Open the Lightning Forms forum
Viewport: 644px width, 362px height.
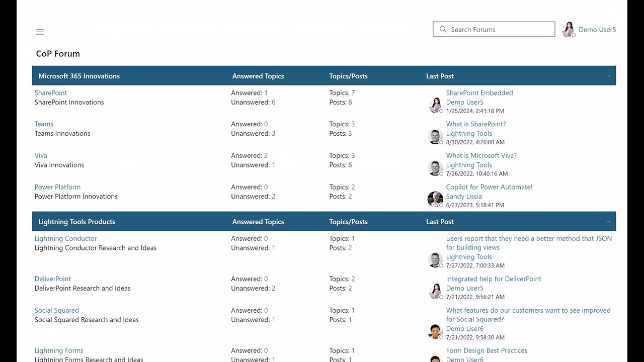tap(59, 350)
